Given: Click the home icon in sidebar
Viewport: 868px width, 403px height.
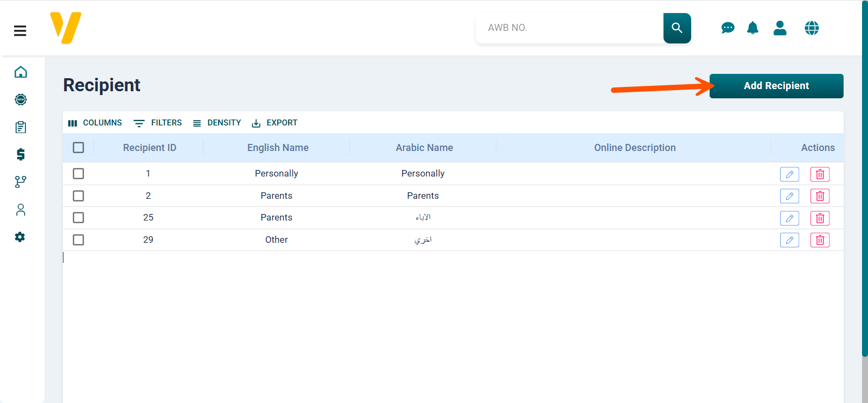Looking at the screenshot, I should (x=21, y=72).
